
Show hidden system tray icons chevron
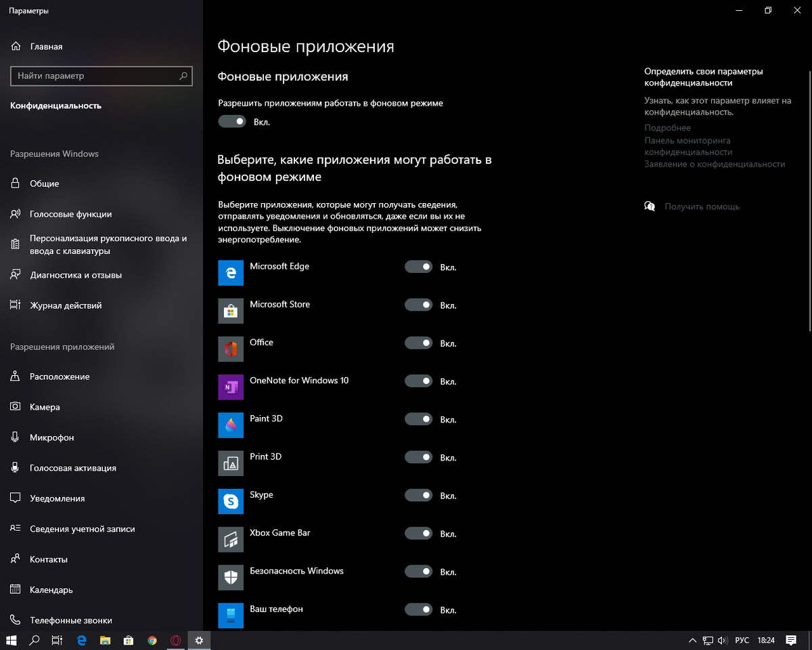692,640
